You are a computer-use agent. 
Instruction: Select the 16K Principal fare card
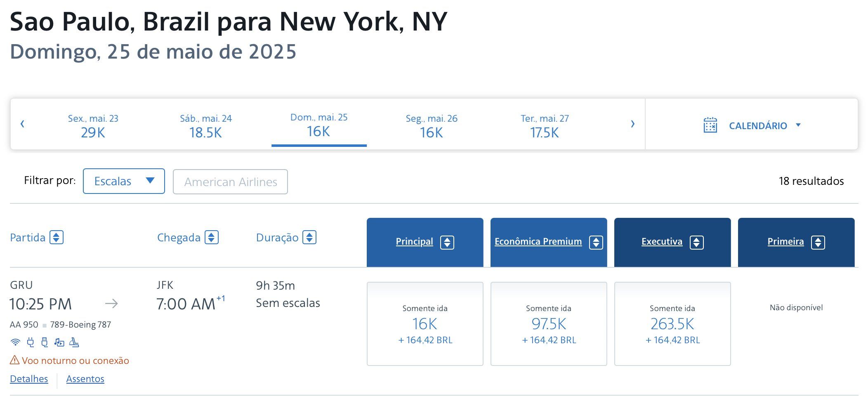425,324
